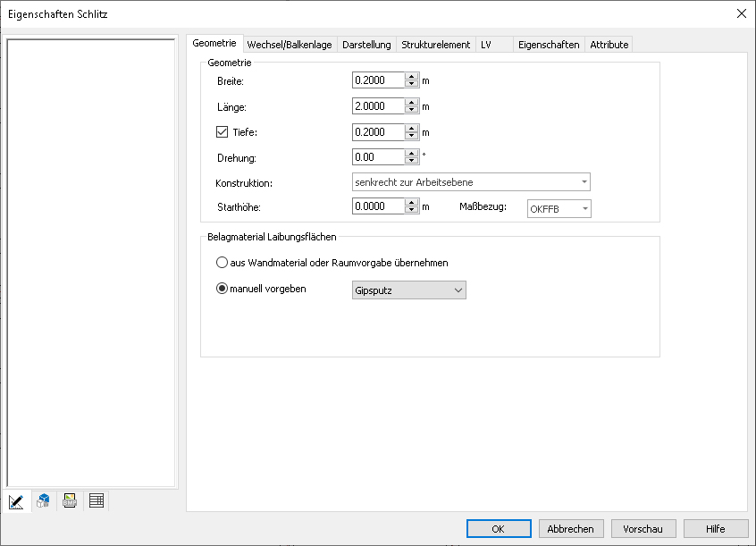Decrease Länge using the down arrow

[411, 110]
